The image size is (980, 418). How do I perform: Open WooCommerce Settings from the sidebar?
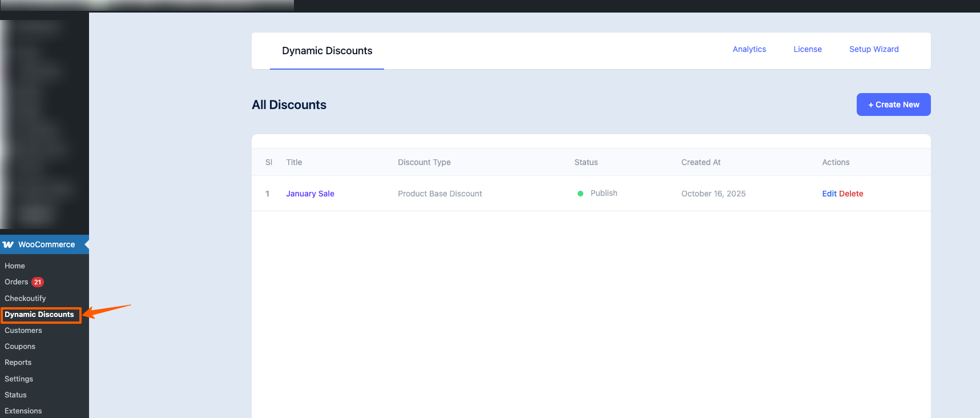tap(19, 379)
